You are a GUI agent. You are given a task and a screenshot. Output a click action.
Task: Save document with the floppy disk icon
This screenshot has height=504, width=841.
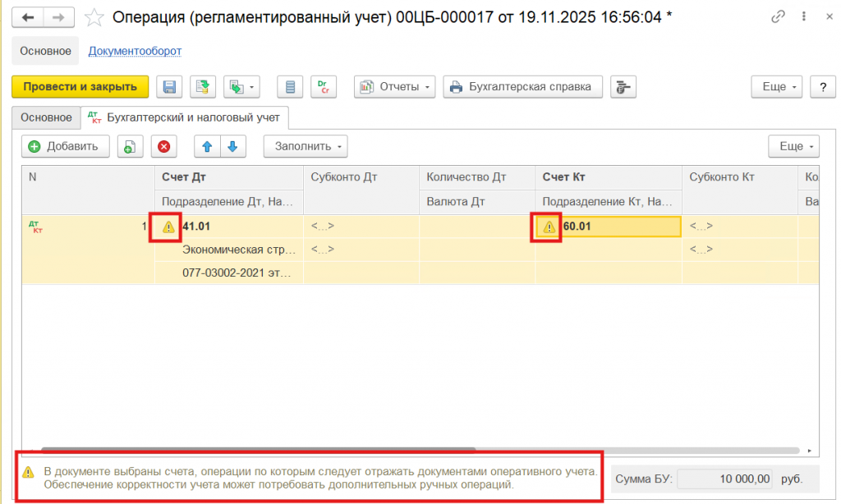coord(169,87)
